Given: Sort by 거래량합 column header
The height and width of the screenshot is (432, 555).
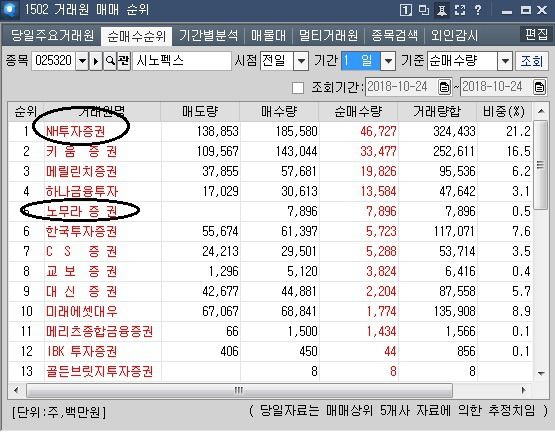Looking at the screenshot, I should (437, 112).
